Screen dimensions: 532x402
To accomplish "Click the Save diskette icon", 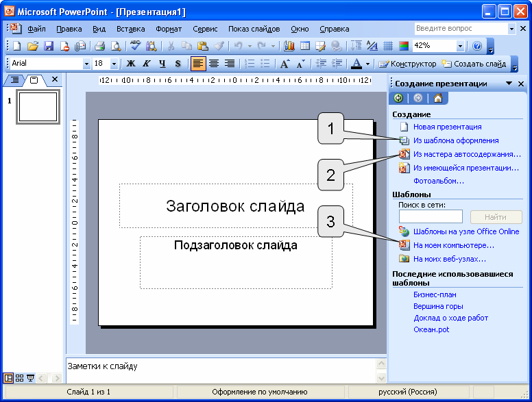I will coord(49,46).
